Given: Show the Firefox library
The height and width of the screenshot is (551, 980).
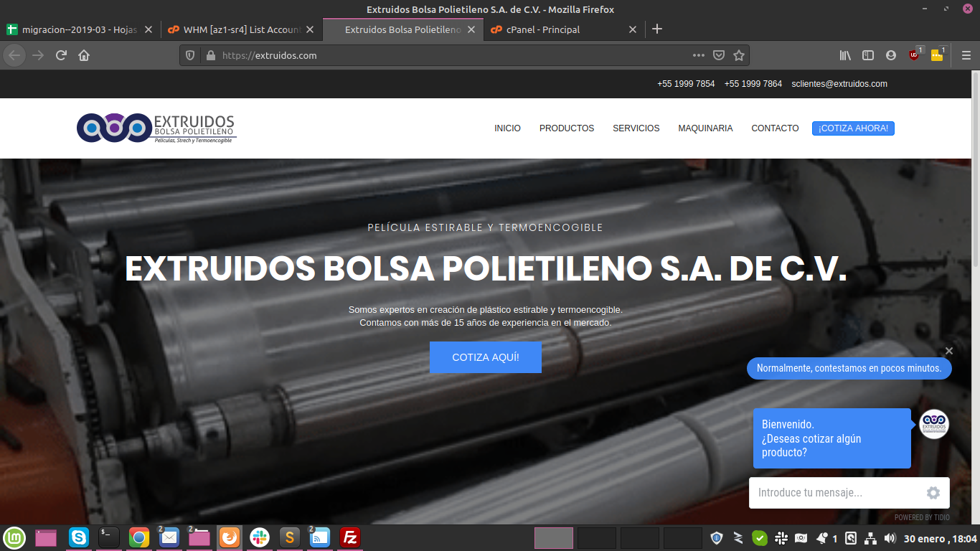Looking at the screenshot, I should [846, 55].
